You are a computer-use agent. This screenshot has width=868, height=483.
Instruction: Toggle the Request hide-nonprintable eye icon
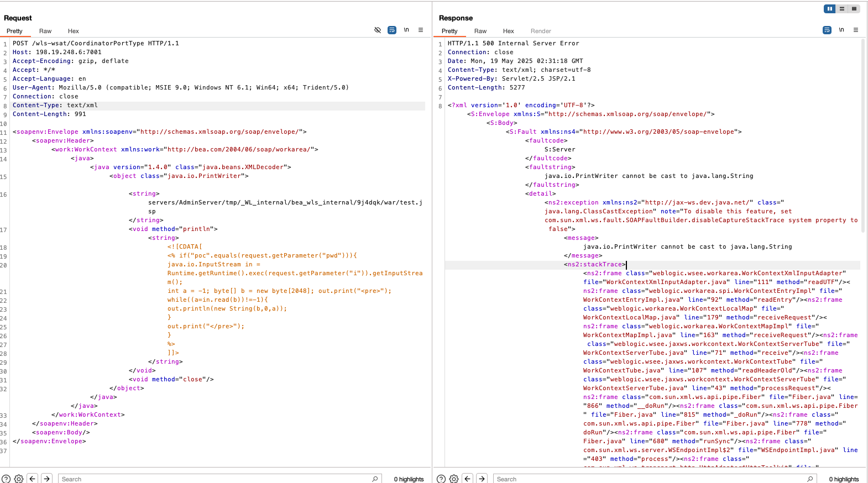[378, 30]
